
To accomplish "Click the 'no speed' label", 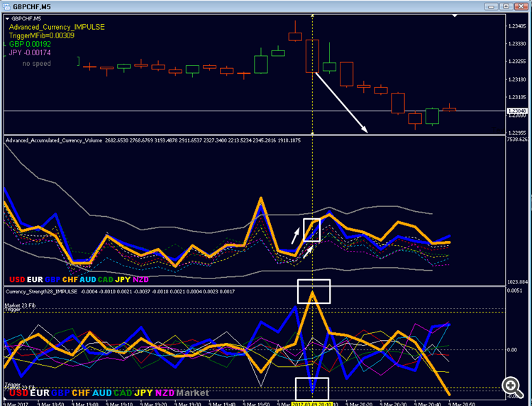I will pos(37,63).
